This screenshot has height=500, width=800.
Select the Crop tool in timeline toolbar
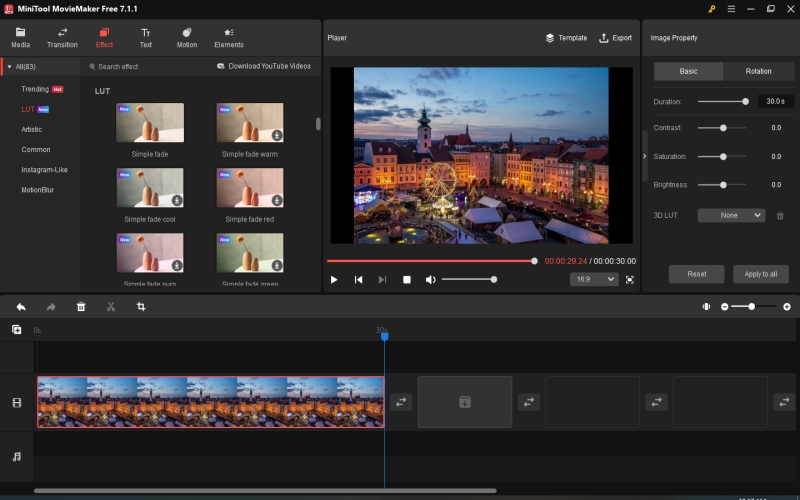pyautogui.click(x=141, y=306)
